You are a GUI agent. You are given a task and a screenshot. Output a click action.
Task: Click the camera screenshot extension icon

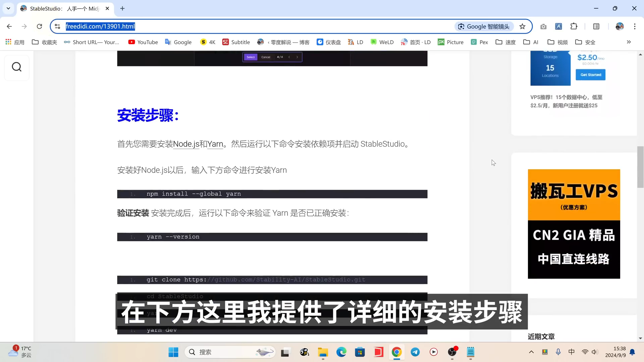(x=543, y=26)
